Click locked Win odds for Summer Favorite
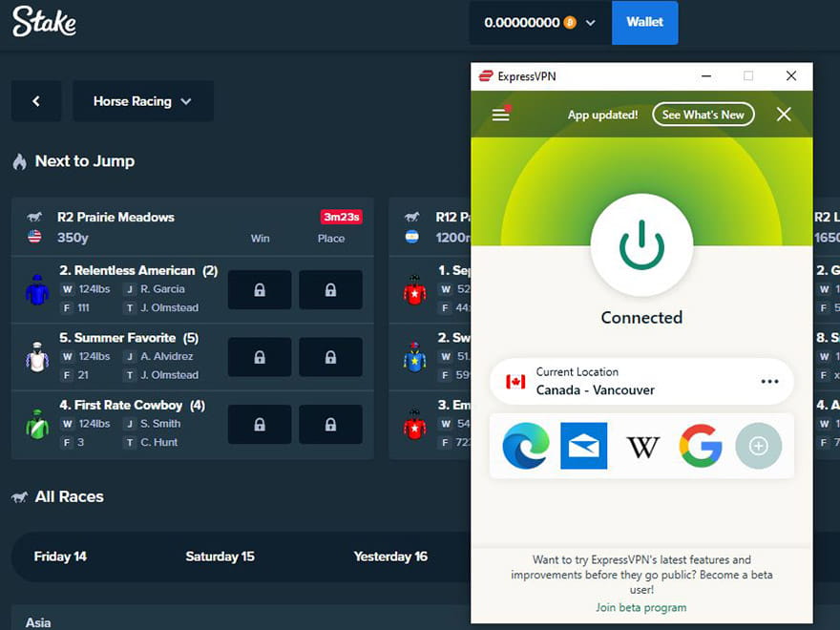This screenshot has height=630, width=840. (260, 357)
